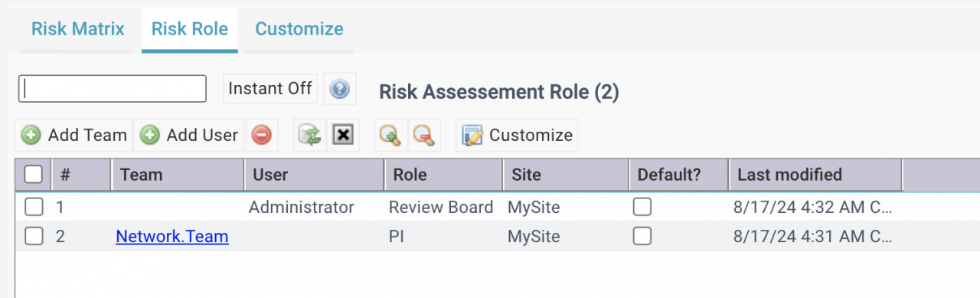980x298 pixels.
Task: Click the refresh database icon
Action: [x=309, y=136]
